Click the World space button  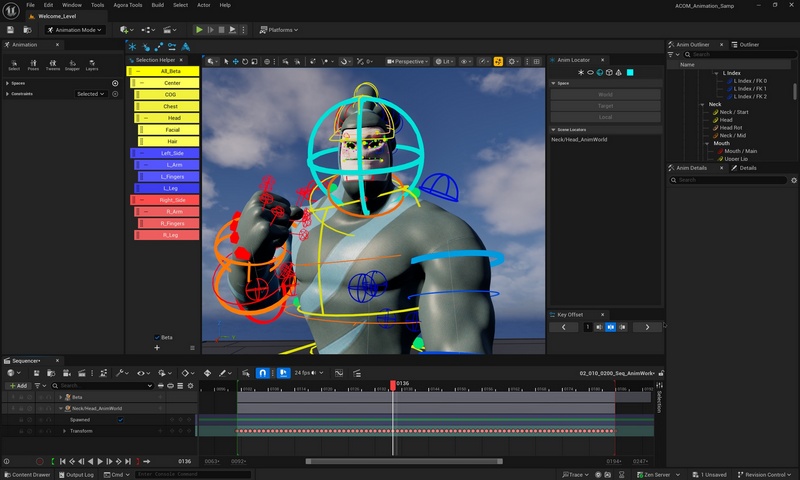click(x=606, y=94)
